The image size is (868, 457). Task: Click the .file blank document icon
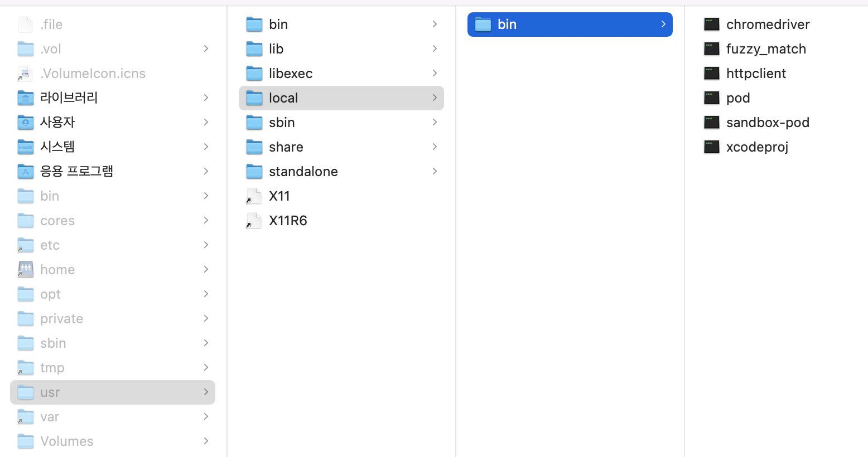click(x=26, y=24)
